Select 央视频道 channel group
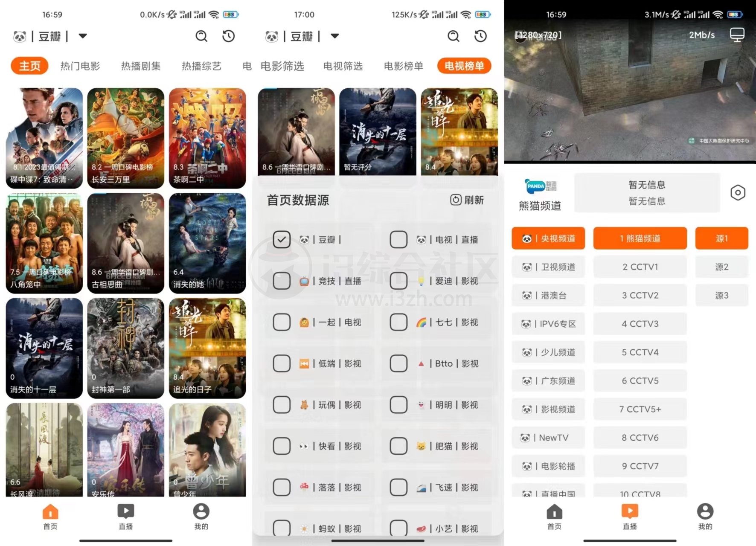Screen dimensions: 756x546 coord(548,238)
